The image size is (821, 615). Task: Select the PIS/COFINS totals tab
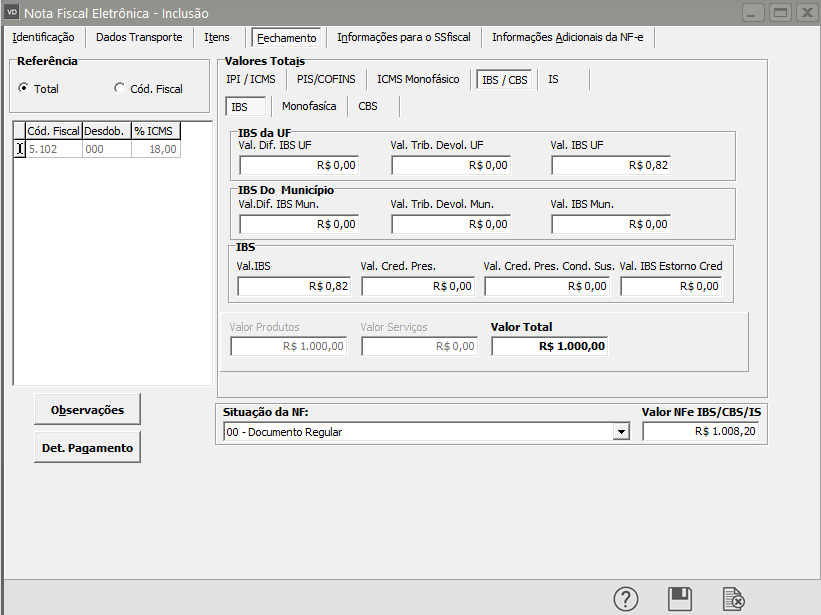click(326, 79)
